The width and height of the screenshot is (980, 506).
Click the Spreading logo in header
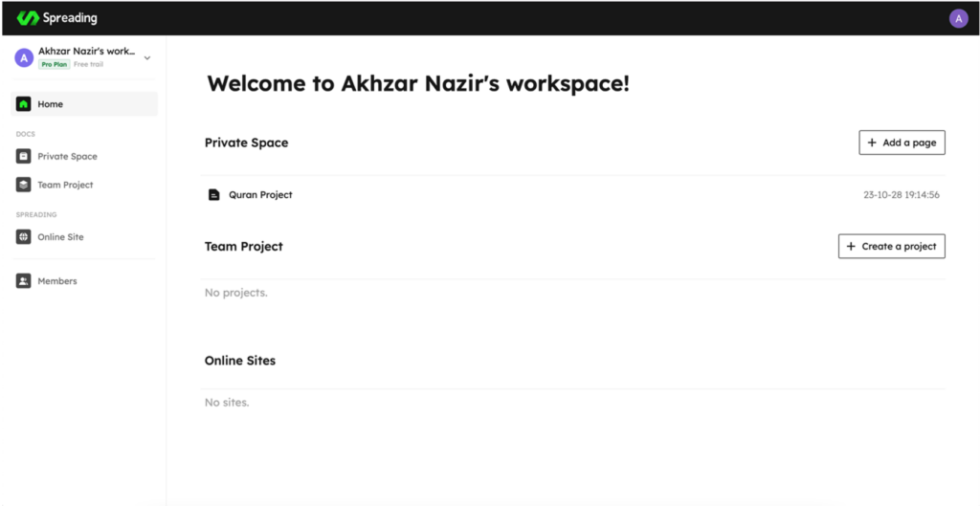coord(56,18)
